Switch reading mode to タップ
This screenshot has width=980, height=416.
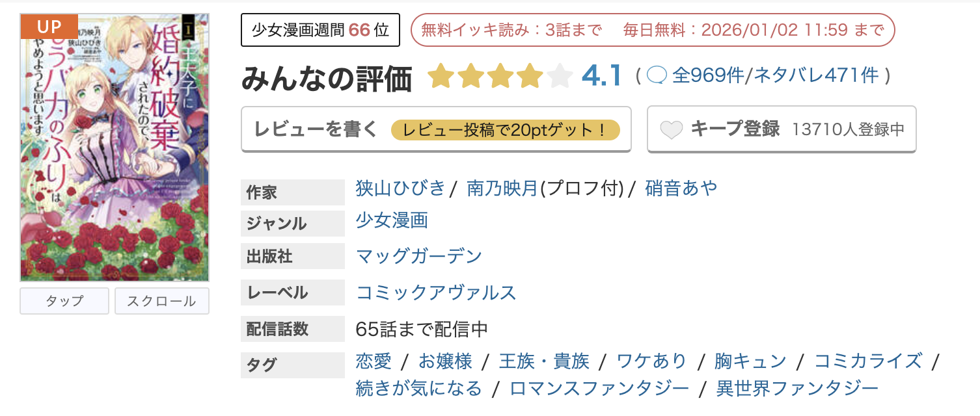click(x=64, y=300)
